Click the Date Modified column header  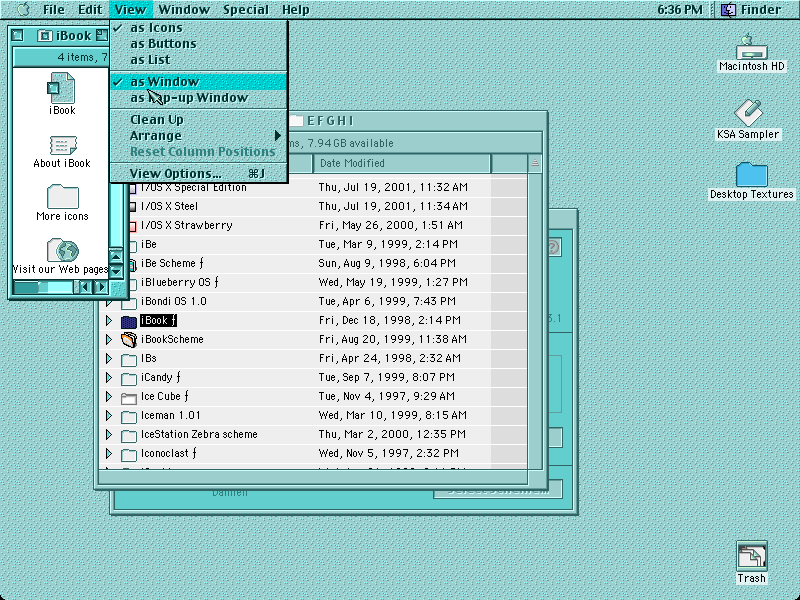402,163
